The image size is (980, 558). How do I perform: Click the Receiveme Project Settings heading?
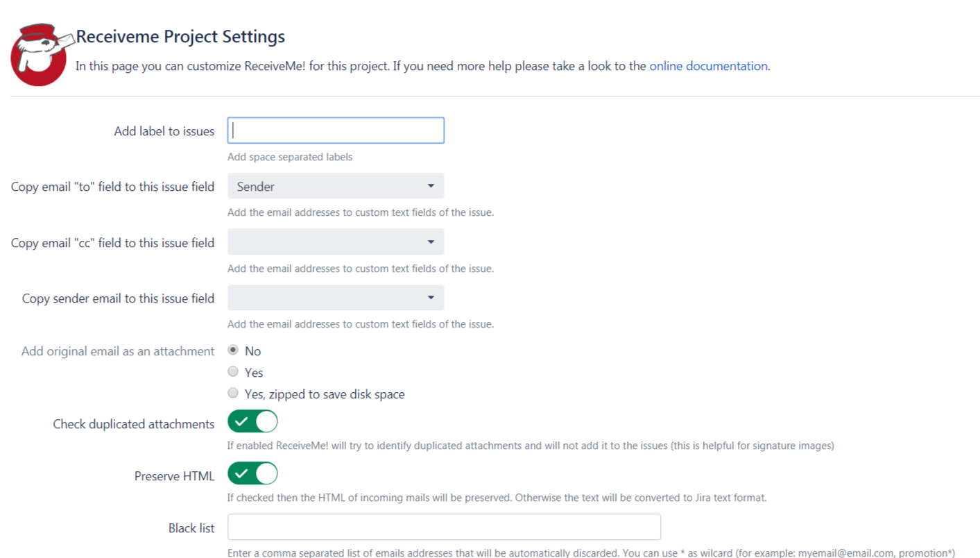[180, 37]
